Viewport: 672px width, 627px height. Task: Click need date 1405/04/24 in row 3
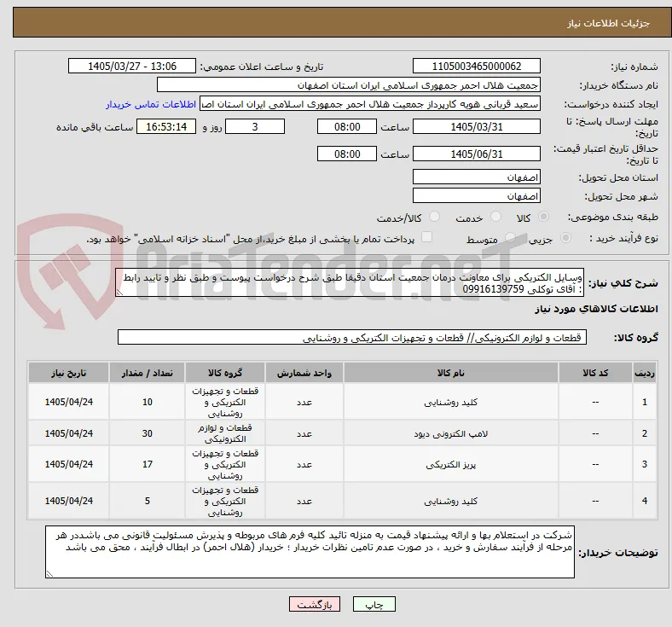[68, 465]
